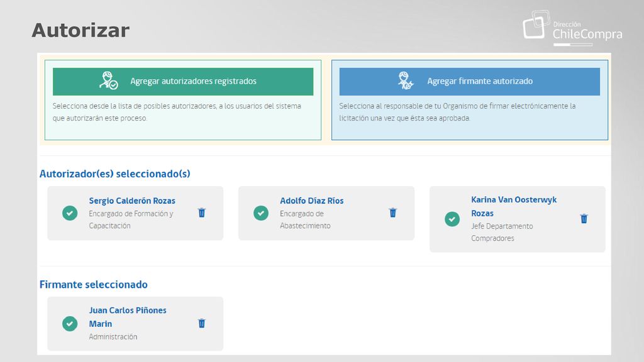The height and width of the screenshot is (362, 644).
Task: Click the Autorizar page title
Action: [x=80, y=30]
